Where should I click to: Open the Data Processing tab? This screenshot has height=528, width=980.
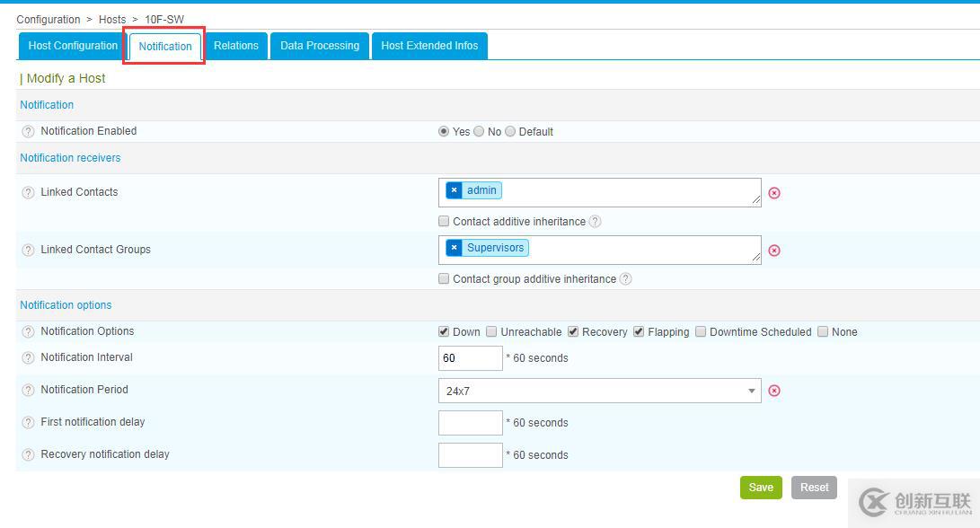[x=320, y=46]
